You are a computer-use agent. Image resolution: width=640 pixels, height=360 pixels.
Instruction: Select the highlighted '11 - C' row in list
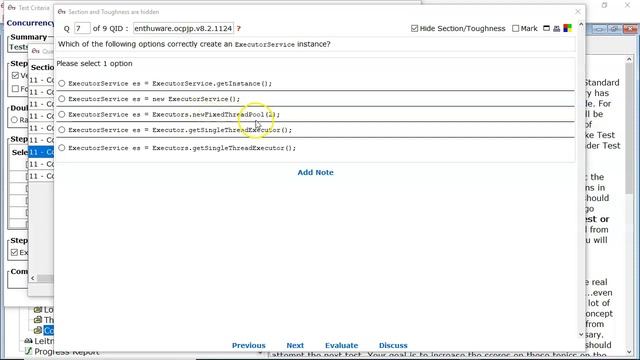pos(41,152)
